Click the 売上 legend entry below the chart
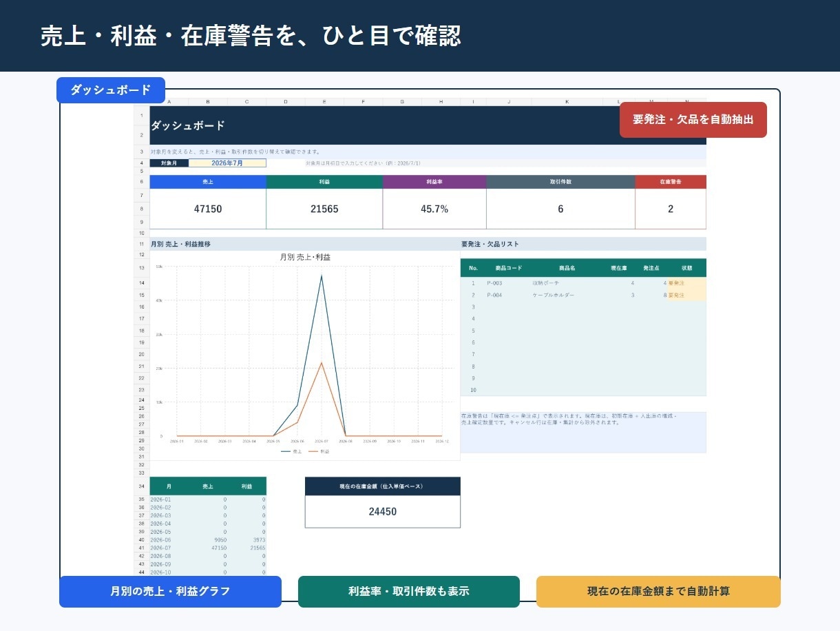Image resolution: width=840 pixels, height=631 pixels. point(292,451)
